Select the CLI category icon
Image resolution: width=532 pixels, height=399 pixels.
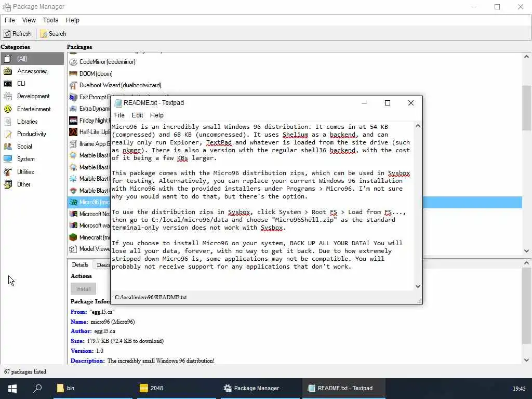(8, 84)
